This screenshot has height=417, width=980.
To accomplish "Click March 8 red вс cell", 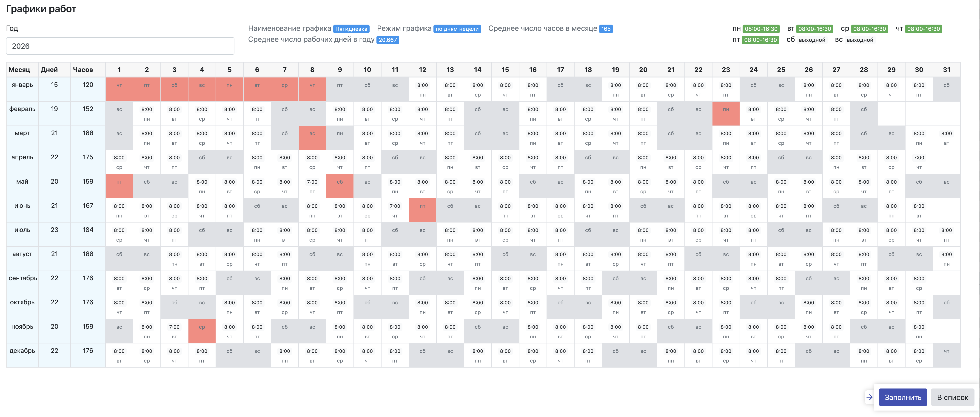I will (x=312, y=137).
